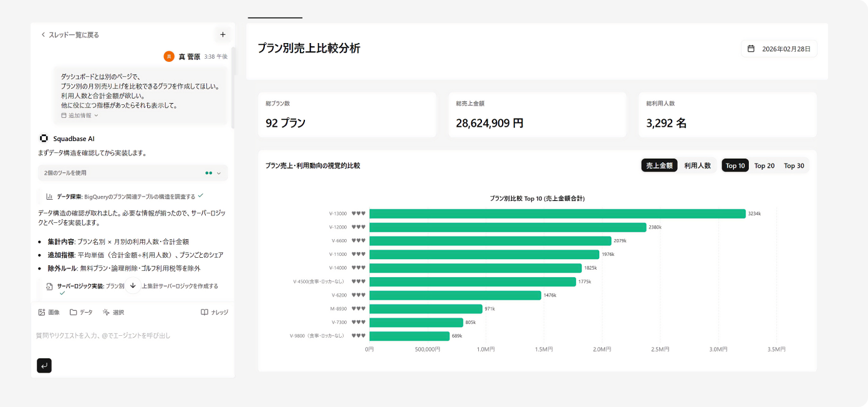Click the V-12000 bar showing 2380k
This screenshot has width=868, height=407.
click(508, 227)
